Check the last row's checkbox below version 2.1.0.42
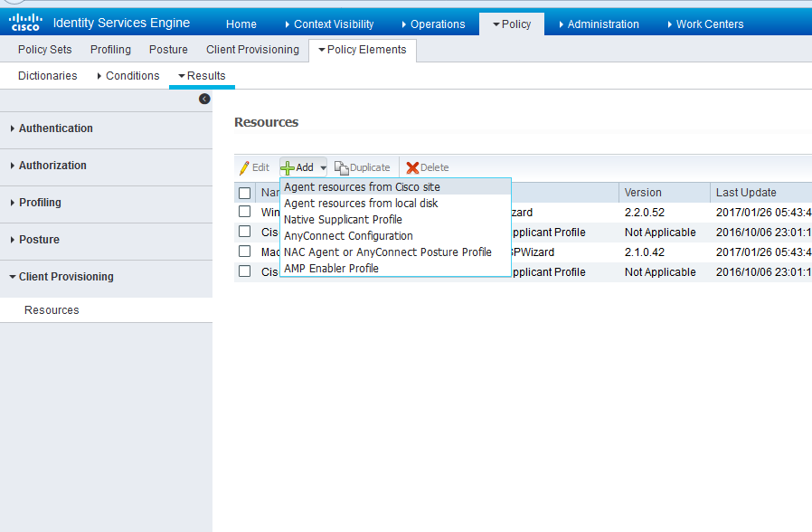 [244, 271]
